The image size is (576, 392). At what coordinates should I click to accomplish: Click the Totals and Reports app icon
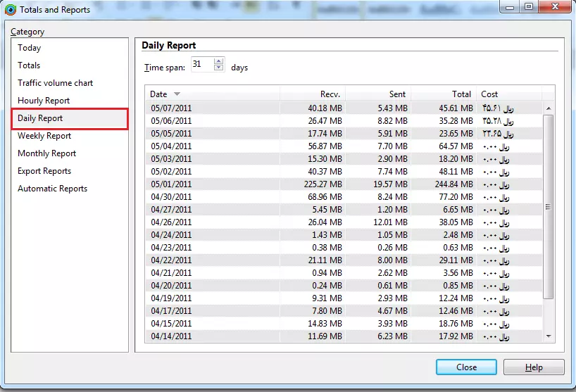(x=11, y=10)
